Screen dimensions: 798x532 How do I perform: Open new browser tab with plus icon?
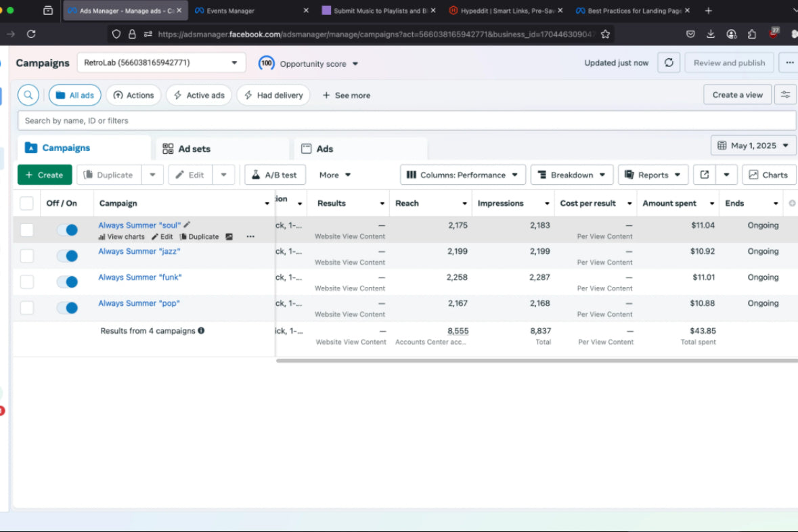(708, 11)
